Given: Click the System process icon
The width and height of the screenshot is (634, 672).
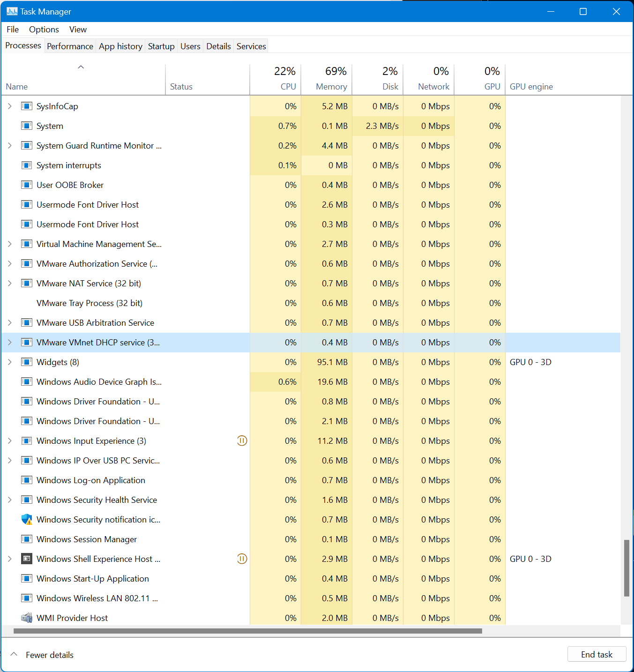Looking at the screenshot, I should 27,126.
